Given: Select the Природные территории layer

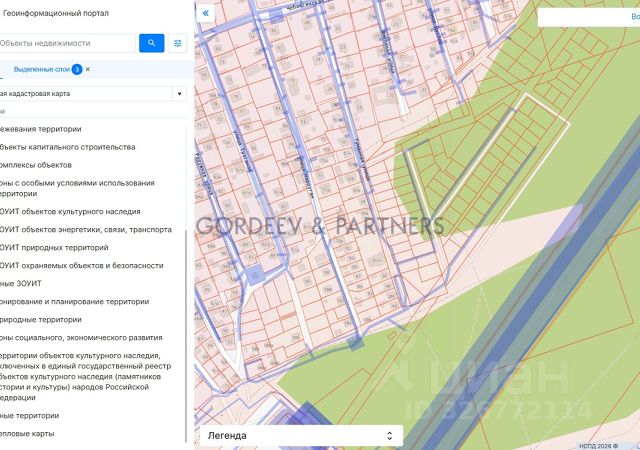Looking at the screenshot, I should point(41,320).
